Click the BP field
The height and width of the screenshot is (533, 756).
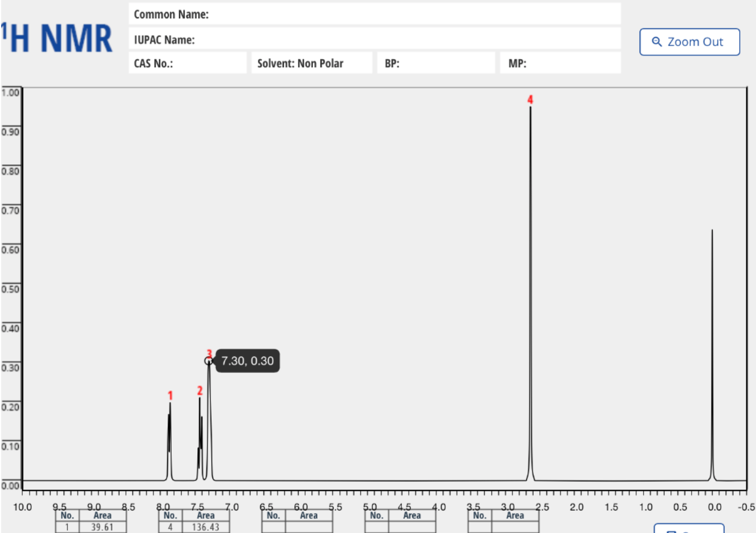coord(436,63)
